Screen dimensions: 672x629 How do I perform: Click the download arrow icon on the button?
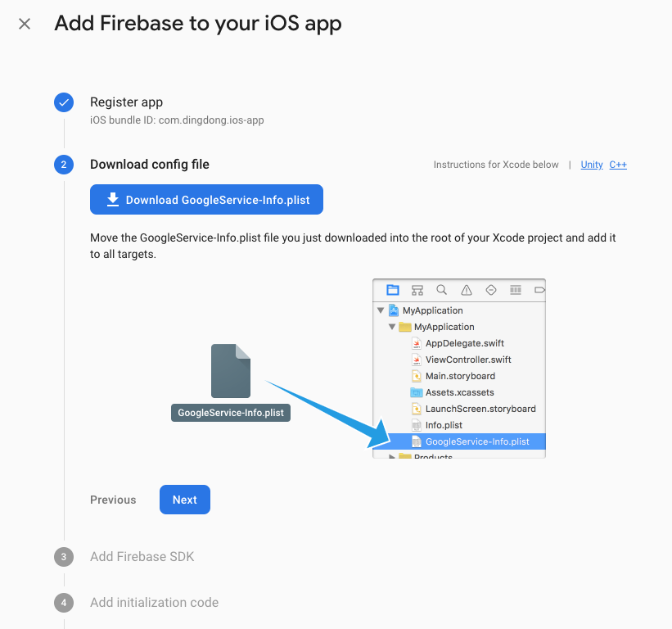[111, 200]
